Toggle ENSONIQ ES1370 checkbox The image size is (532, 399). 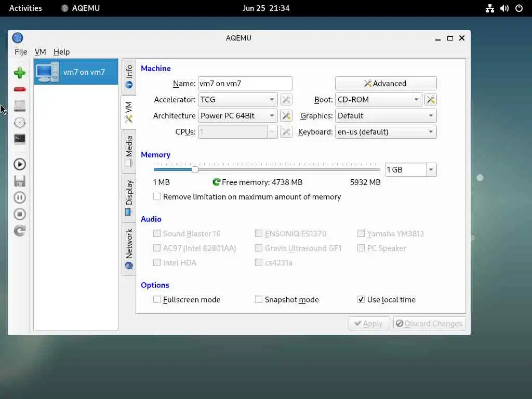pos(259,233)
